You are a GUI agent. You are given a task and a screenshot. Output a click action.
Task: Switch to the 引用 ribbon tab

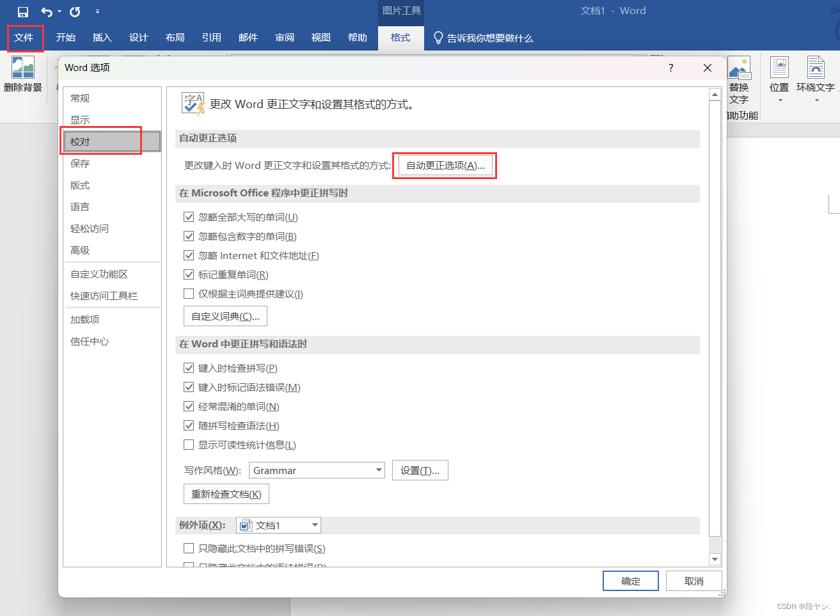tap(211, 38)
